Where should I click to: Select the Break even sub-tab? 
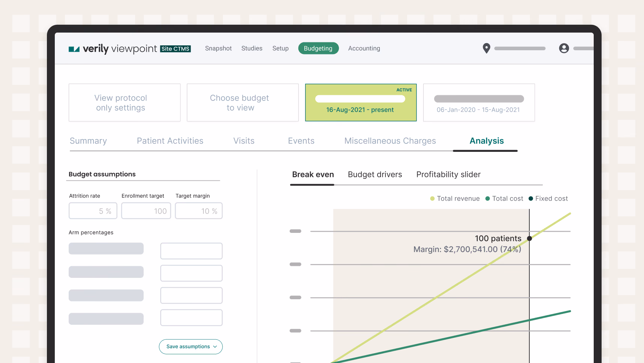313,175
